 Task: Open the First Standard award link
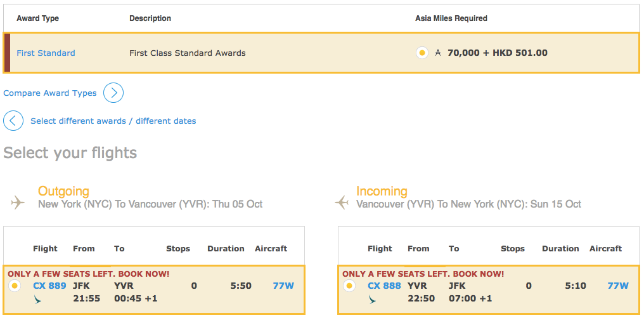[46, 53]
